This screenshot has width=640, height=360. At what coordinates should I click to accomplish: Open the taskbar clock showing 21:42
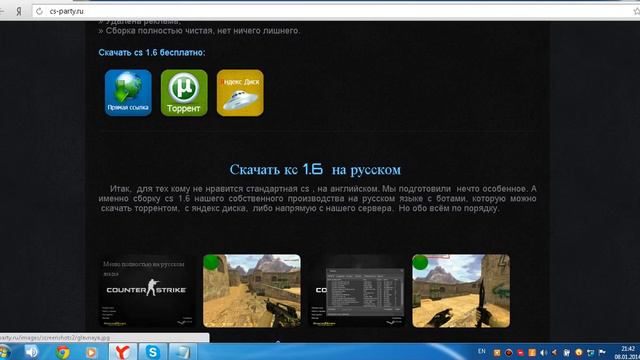(628, 352)
